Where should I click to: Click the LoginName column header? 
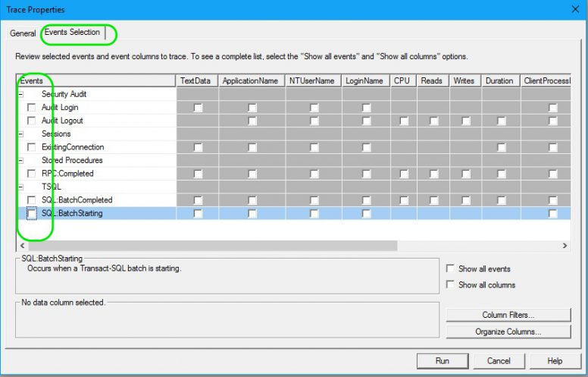[366, 80]
